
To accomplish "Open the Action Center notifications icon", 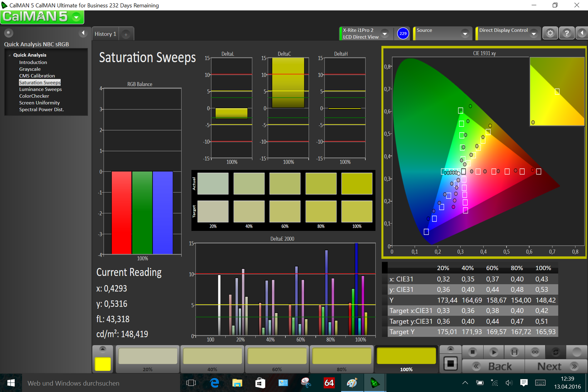I will (x=524, y=383).
